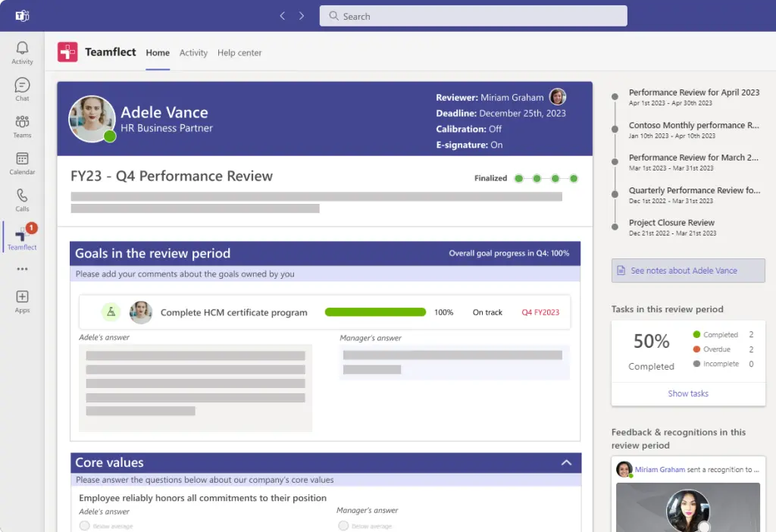Click inside the Manager's answer box for the goal
Viewport: 776px width, 532px height.
pyautogui.click(x=455, y=362)
